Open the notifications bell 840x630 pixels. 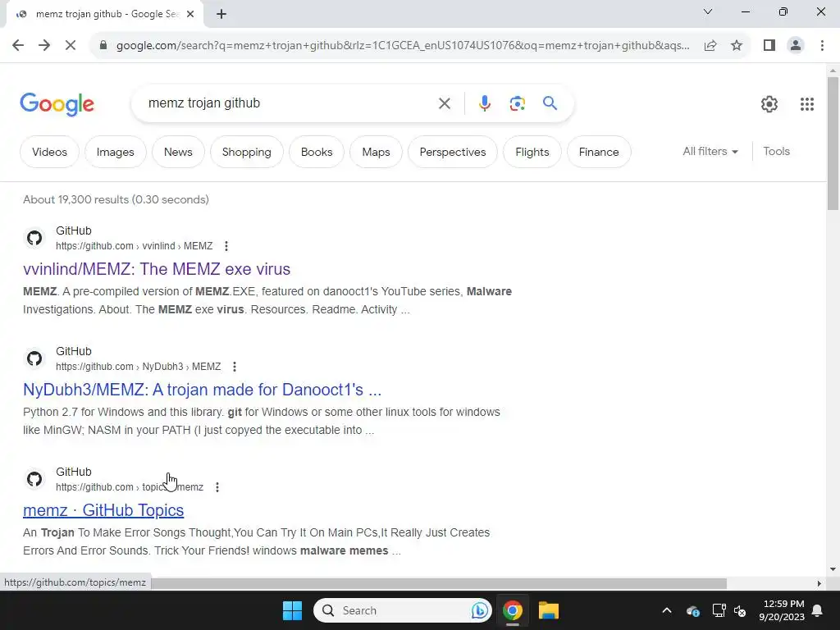[x=817, y=610]
